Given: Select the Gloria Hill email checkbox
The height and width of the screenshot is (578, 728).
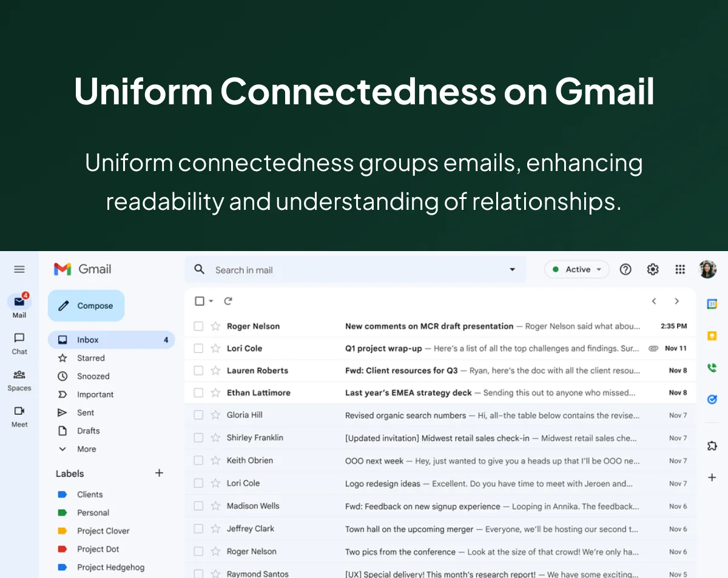Looking at the screenshot, I should point(198,415).
